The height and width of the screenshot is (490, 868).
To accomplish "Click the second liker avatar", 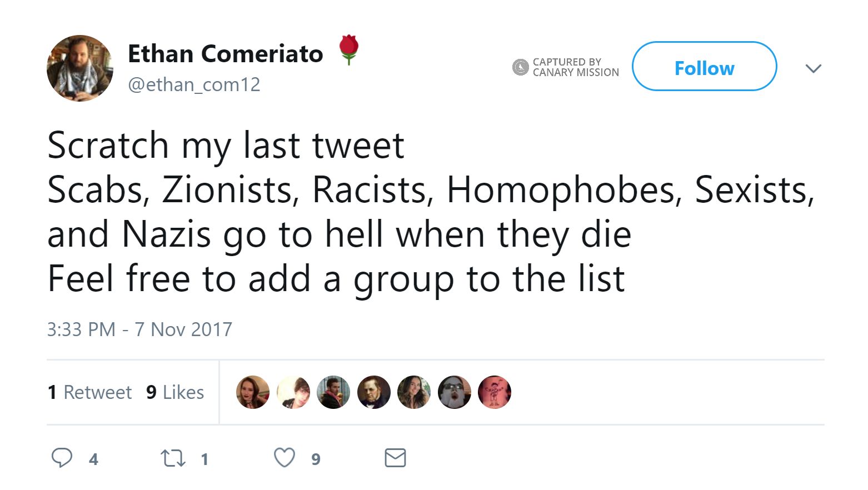I will click(293, 392).
